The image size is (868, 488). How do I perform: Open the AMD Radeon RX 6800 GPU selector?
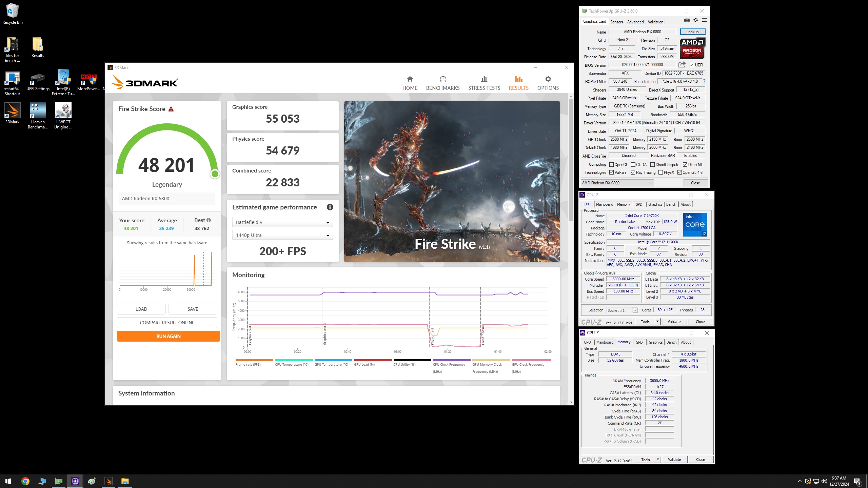tap(617, 183)
